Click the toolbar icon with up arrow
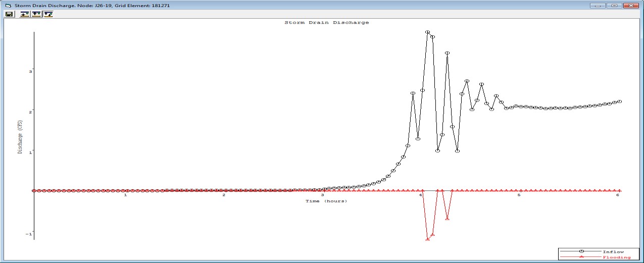644x263 pixels. (x=36, y=14)
